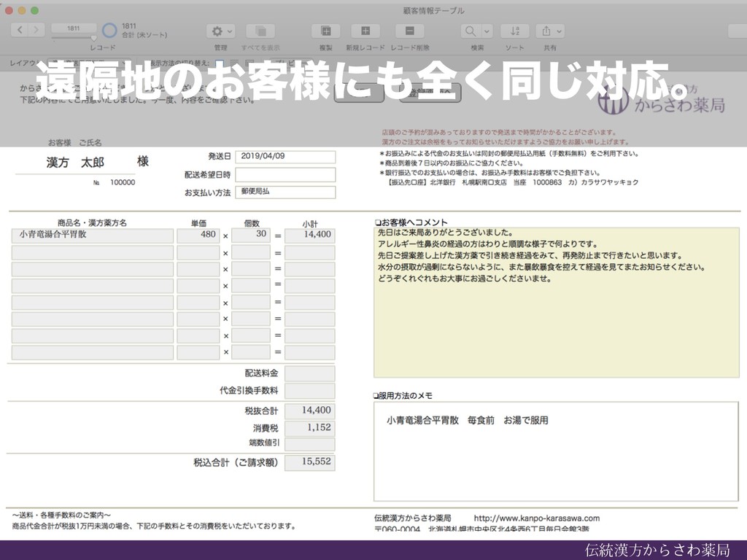Click the 小青竜湯合平胃散 product name field
This screenshot has height=560, width=747.
(x=93, y=236)
